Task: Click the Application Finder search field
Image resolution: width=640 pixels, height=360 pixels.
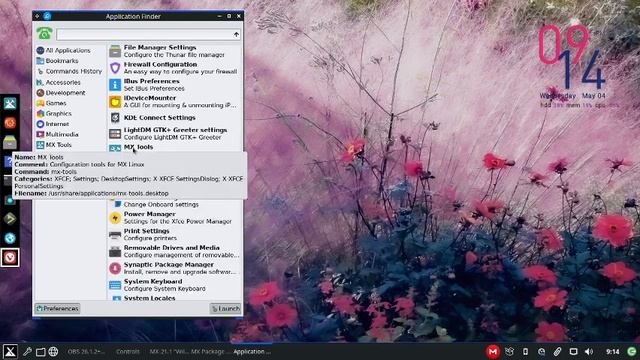Action: [x=148, y=34]
